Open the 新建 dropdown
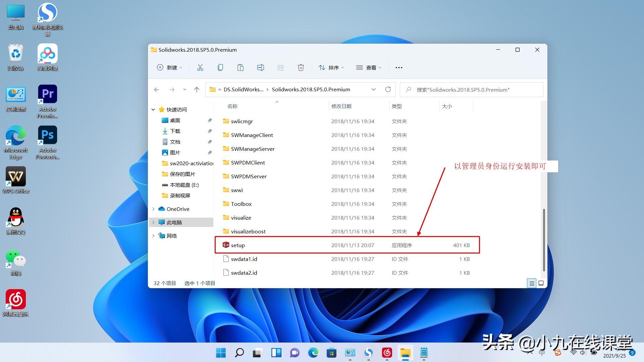 (x=170, y=67)
